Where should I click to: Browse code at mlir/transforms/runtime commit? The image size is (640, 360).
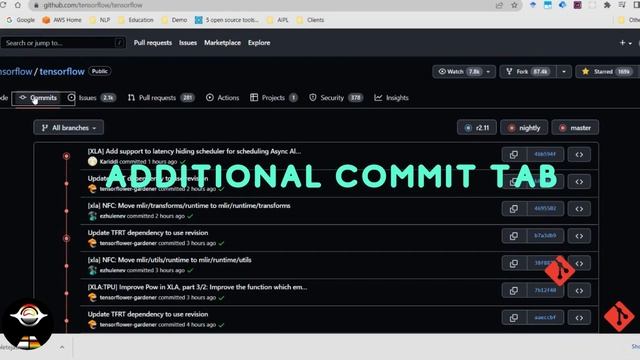(x=579, y=209)
